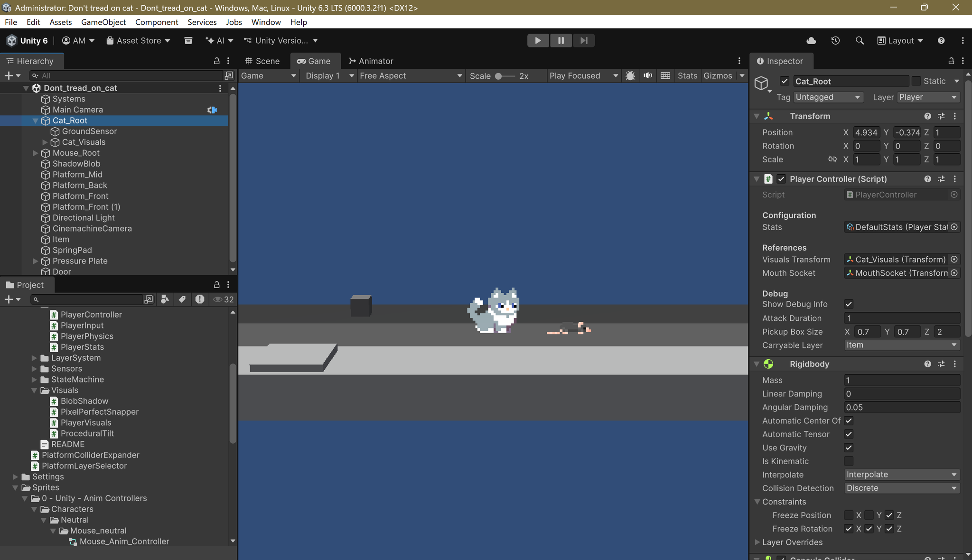Uncheck Freeze Rotation Y
Viewport: 972px width, 560px height.
tap(869, 529)
